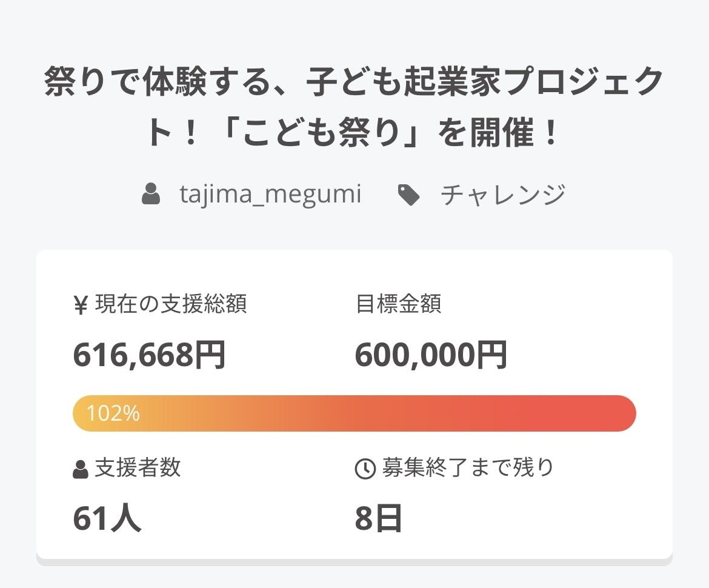Click the 61人 supporter count

point(107,519)
